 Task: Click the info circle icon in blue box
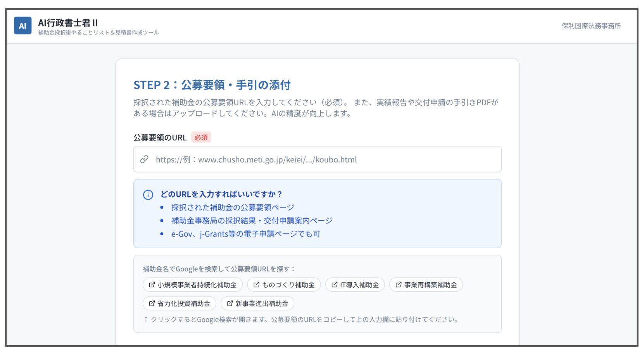tap(148, 195)
